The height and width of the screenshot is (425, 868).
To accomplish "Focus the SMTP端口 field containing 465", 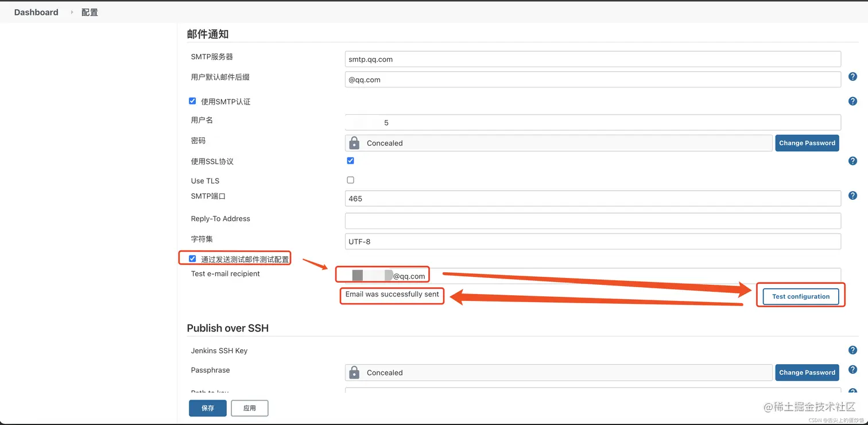I will 592,199.
